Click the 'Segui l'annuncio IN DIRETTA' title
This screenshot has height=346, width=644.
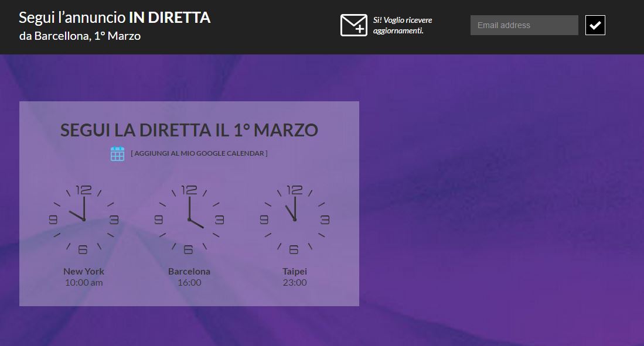point(114,18)
